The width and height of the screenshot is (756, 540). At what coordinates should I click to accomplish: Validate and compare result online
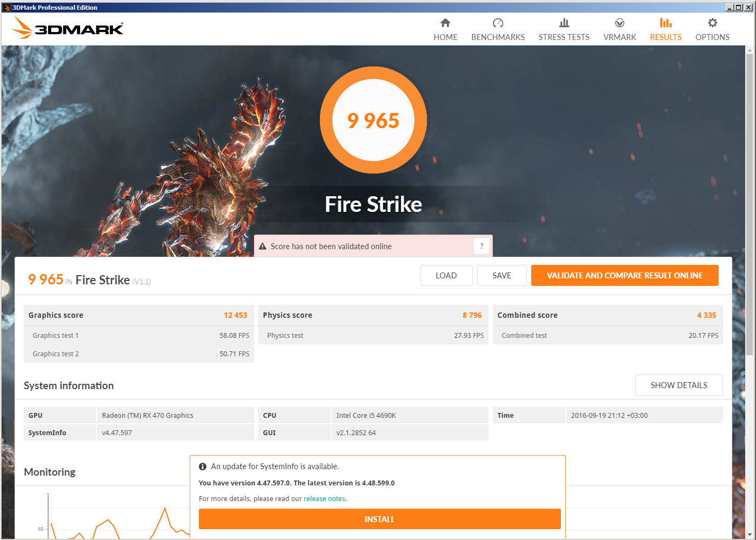pos(625,275)
